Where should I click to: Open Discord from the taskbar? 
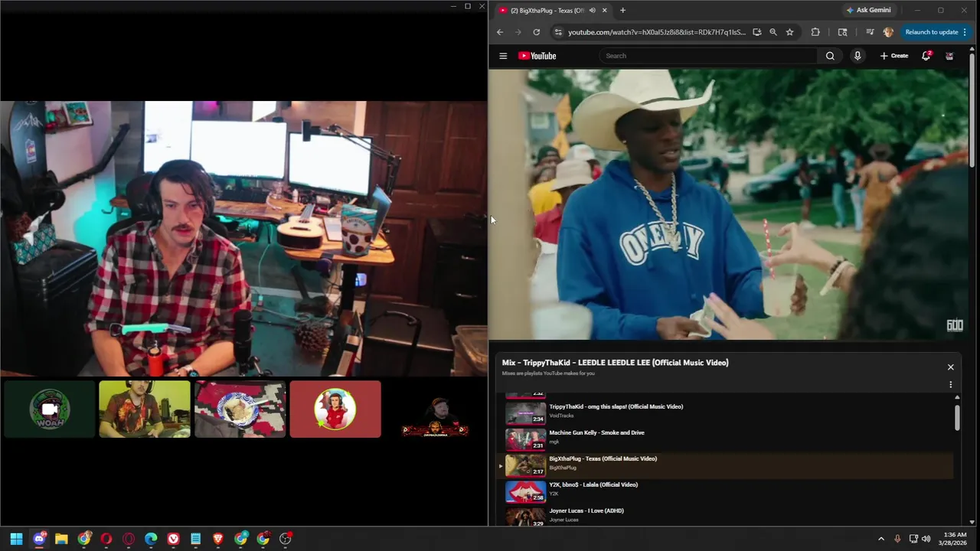point(39,539)
